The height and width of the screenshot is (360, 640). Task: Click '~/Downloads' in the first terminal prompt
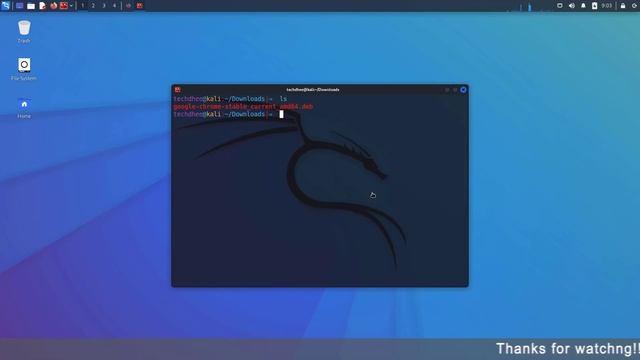[x=244, y=99]
